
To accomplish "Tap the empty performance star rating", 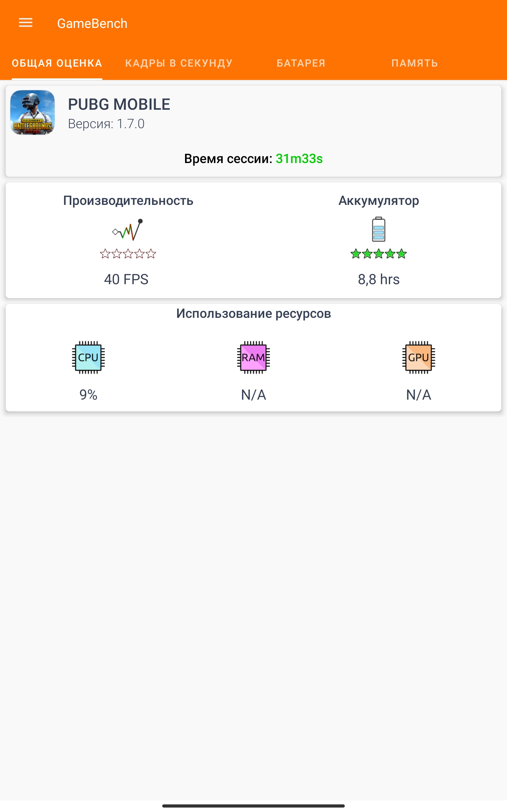I will 128,254.
